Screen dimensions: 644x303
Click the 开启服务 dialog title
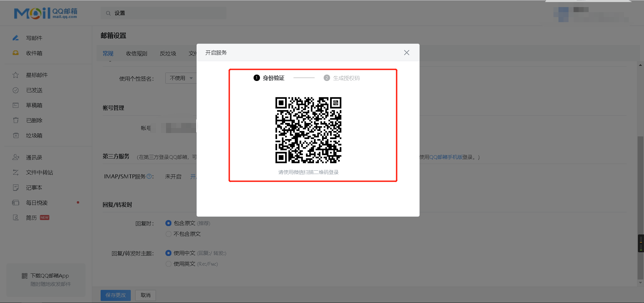(x=216, y=52)
